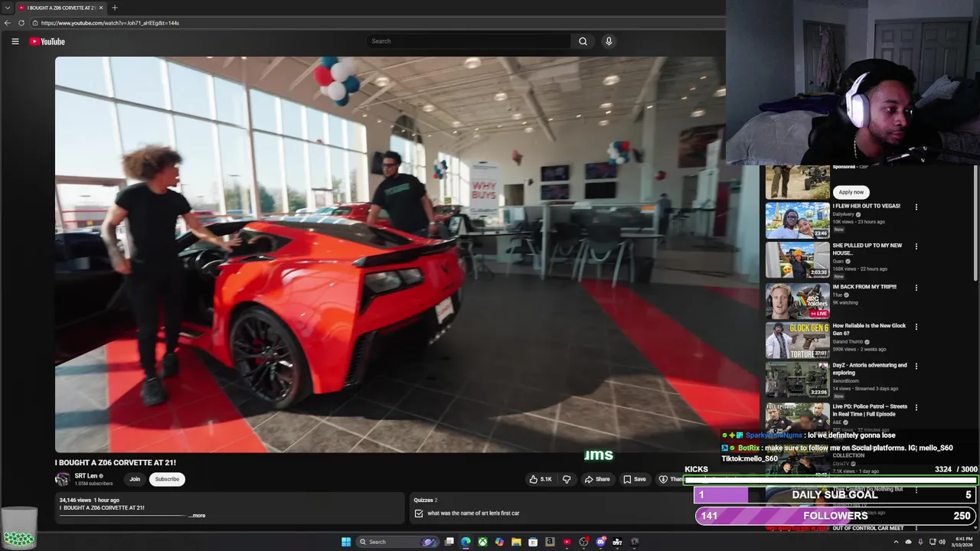Screen dimensions: 980x551
Task: Open the Amazon app from the taskbar
Action: 550,542
